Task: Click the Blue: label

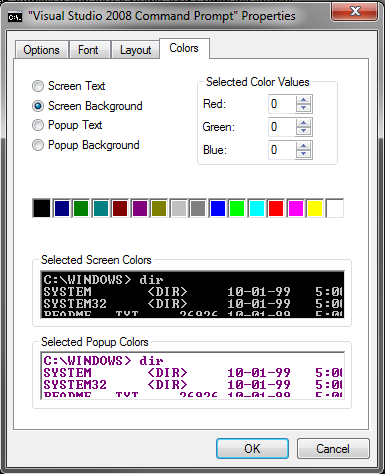Action: pos(215,150)
